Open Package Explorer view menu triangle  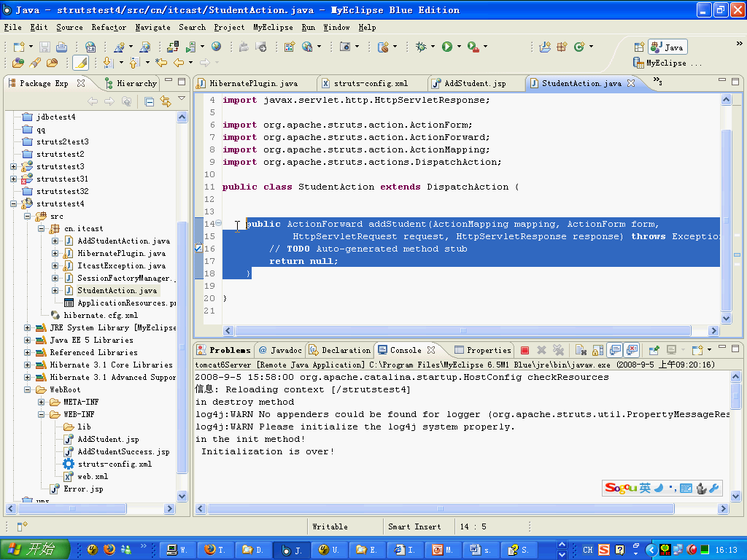[182, 98]
